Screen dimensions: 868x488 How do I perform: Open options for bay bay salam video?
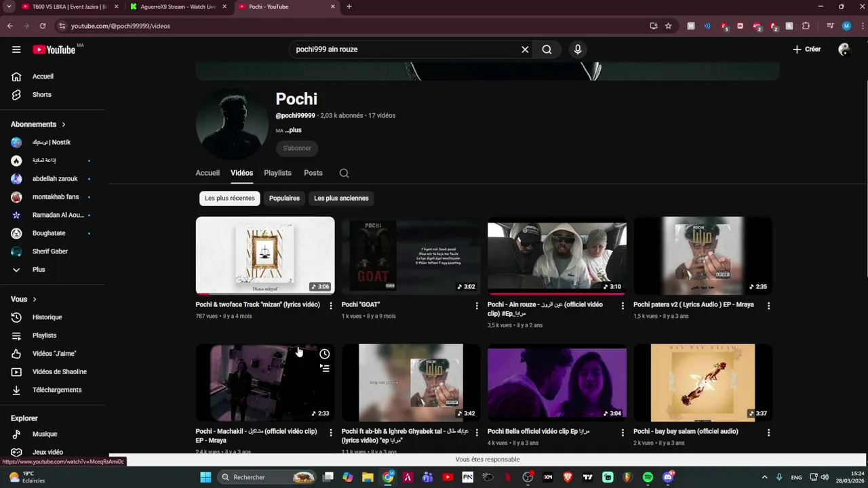tap(768, 432)
